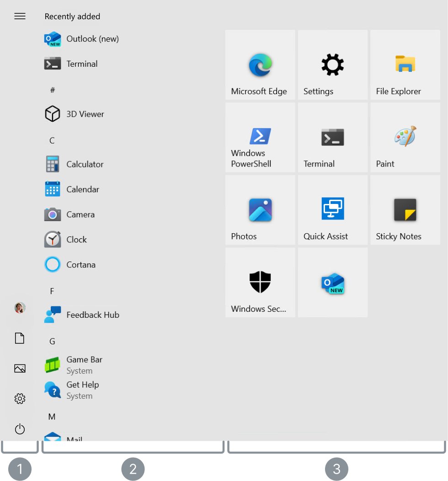Open Feedback Hub
This screenshot has height=481, width=448.
81,315
